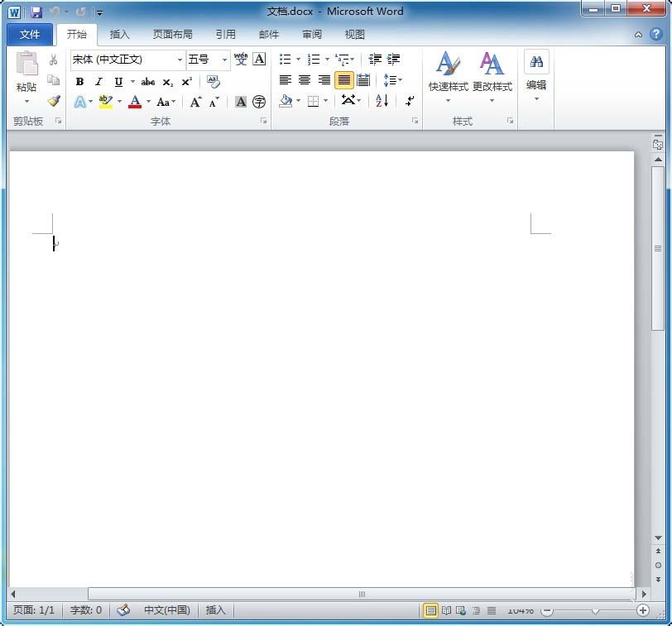The width and height of the screenshot is (672, 626).
Task: Click the Cut scissors icon
Action: [54, 60]
